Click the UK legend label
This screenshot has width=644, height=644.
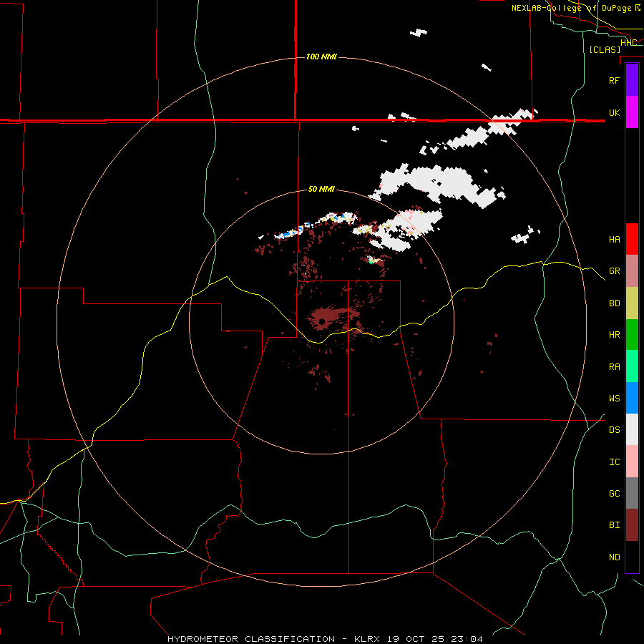click(614, 112)
